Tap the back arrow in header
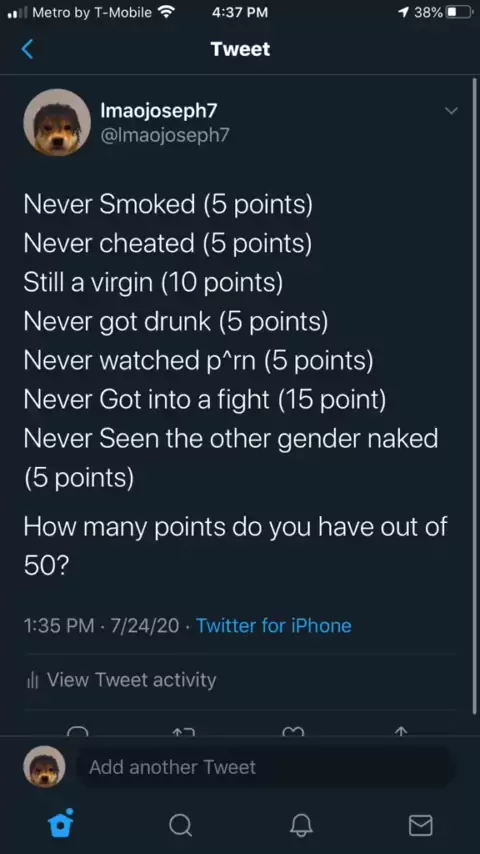 click(x=27, y=49)
